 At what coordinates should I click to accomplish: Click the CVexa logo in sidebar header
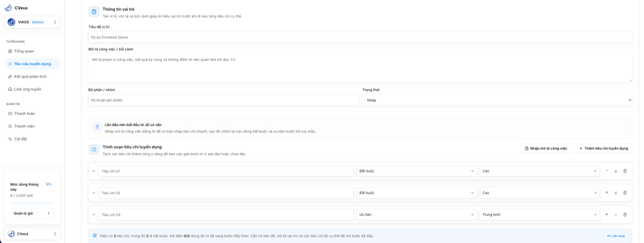(8, 8)
